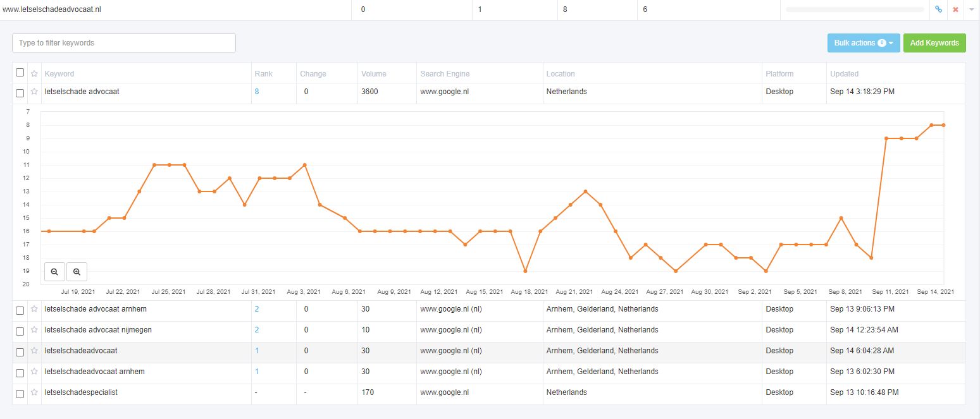This screenshot has width=980, height=419.
Task: Star the letselschadespecialist keyword
Action: tap(34, 392)
